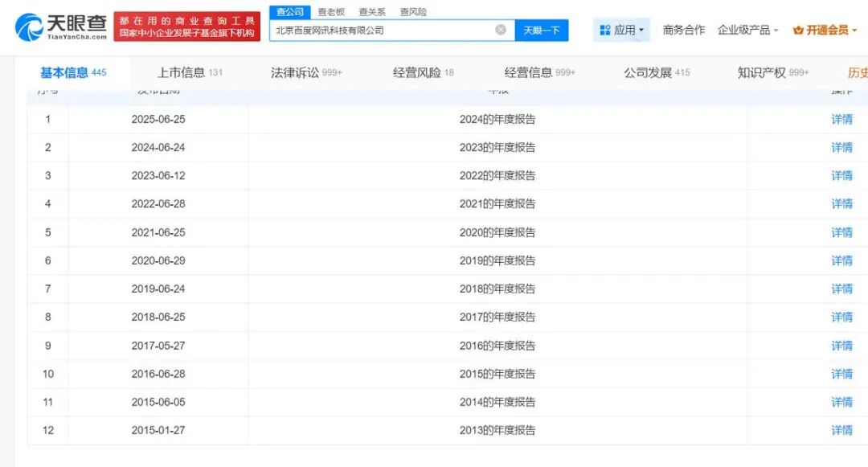Select the 查风险 search tab
The height and width of the screenshot is (467, 868).
[x=413, y=12]
